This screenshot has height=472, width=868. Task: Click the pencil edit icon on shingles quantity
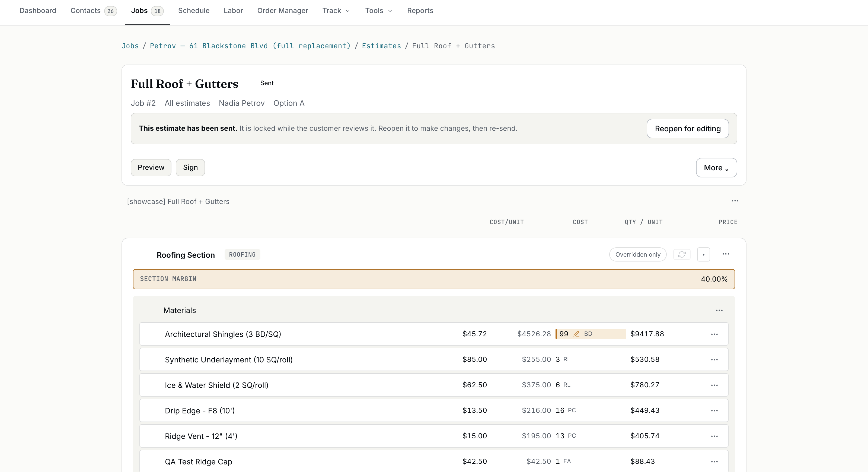click(x=576, y=334)
